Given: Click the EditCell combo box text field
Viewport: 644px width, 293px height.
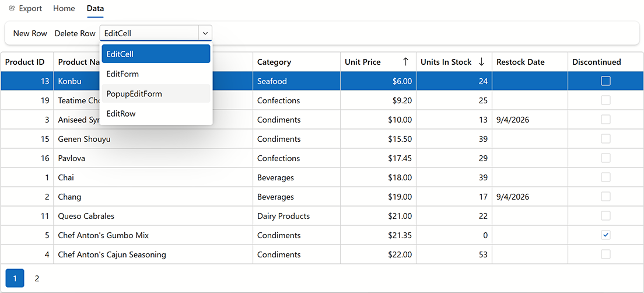Looking at the screenshot, I should point(149,33).
